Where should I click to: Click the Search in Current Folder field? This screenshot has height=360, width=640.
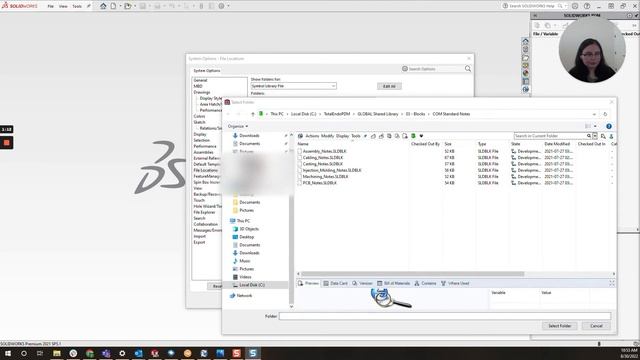[549, 136]
